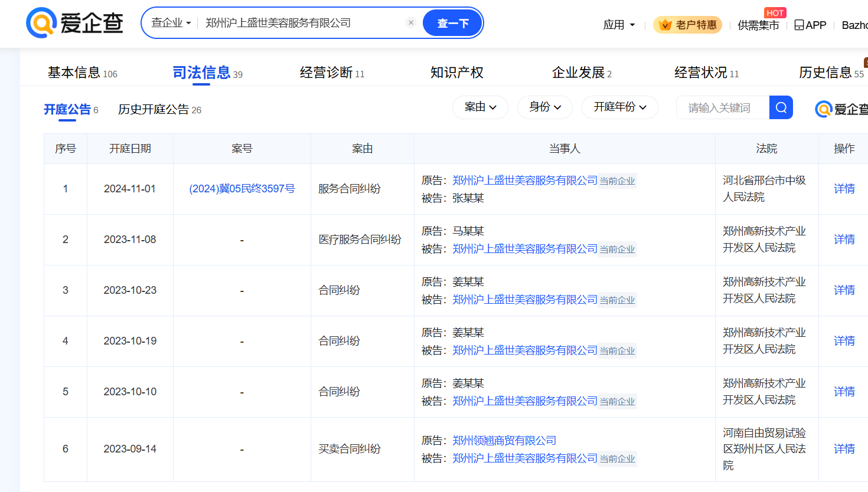Click the 爱企查 logo in the header
Image resolution: width=868 pixels, height=492 pixels.
75,23
